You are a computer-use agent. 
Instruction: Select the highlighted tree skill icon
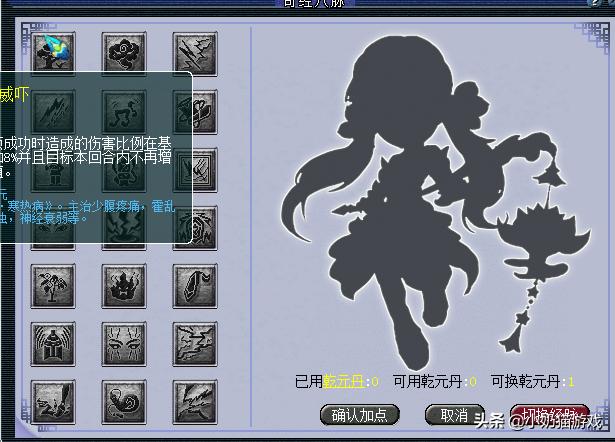point(53,53)
